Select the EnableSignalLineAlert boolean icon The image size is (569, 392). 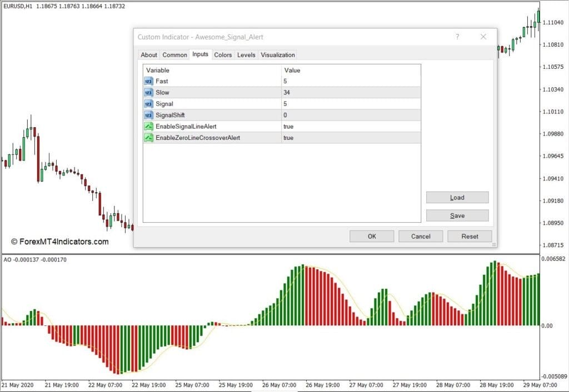pyautogui.click(x=148, y=126)
